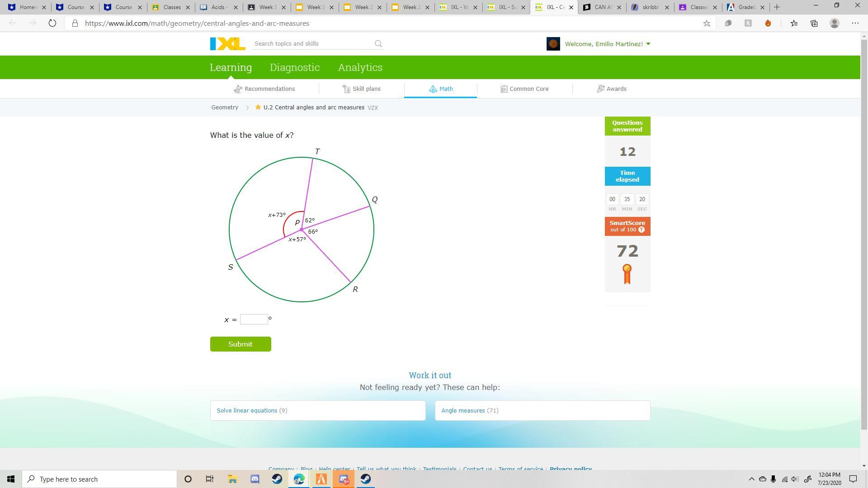This screenshot has height=488, width=868.
Task: Click the SmartScore help question mark
Action: pos(642,230)
